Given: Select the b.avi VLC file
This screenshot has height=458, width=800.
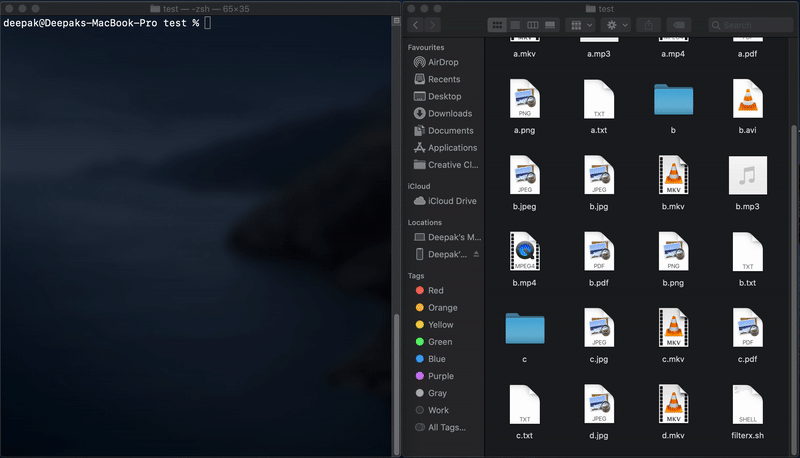Looking at the screenshot, I should click(x=747, y=99).
